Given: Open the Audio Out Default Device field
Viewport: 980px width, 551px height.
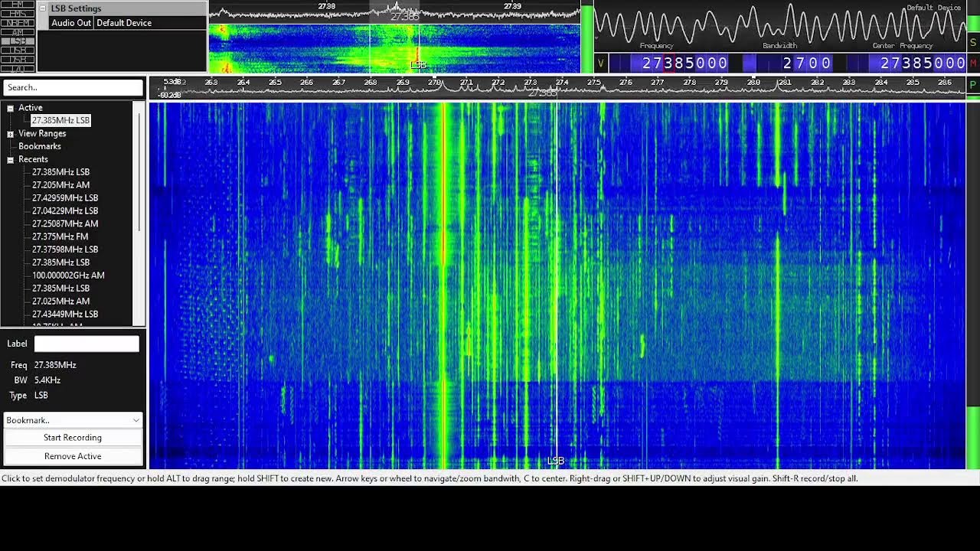Looking at the screenshot, I should point(150,23).
